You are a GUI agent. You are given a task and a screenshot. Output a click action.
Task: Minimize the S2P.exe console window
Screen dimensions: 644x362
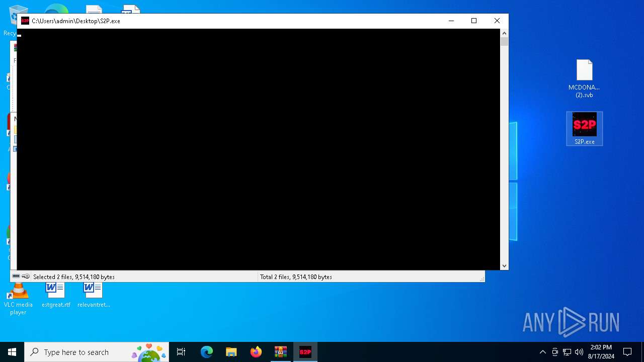click(451, 21)
